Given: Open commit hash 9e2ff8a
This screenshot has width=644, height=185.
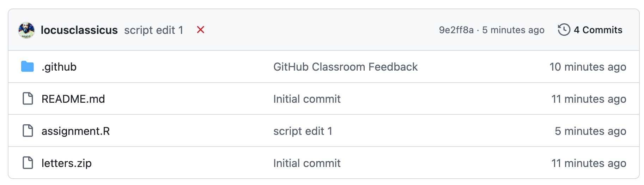Looking at the screenshot, I should click(456, 30).
